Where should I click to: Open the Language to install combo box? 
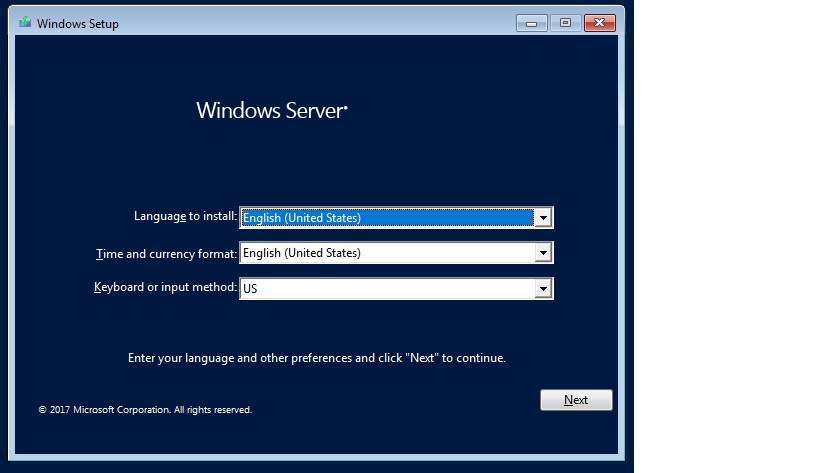pos(396,218)
